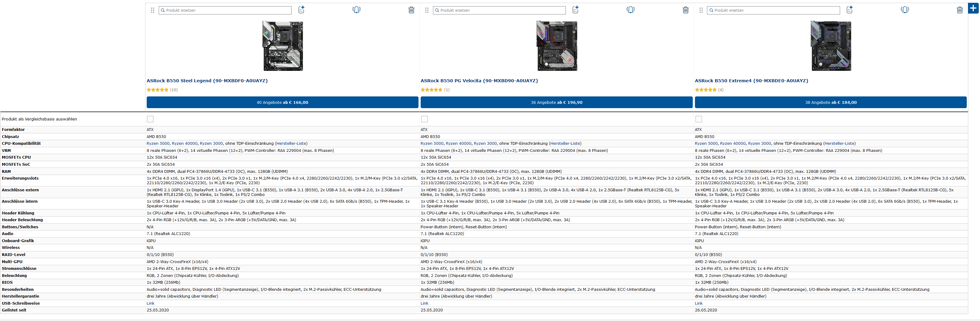
Task: Open ASRock B550 Steel Legend title link
Action: point(207,81)
